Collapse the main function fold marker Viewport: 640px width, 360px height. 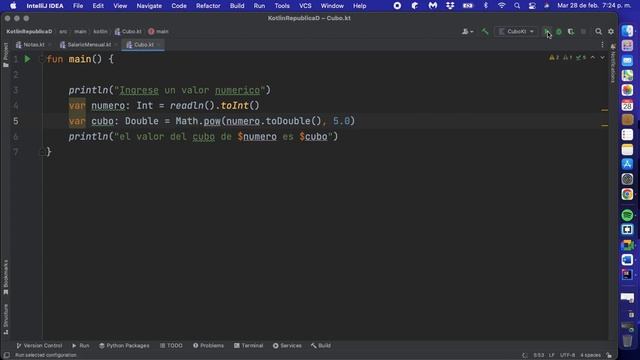click(41, 59)
